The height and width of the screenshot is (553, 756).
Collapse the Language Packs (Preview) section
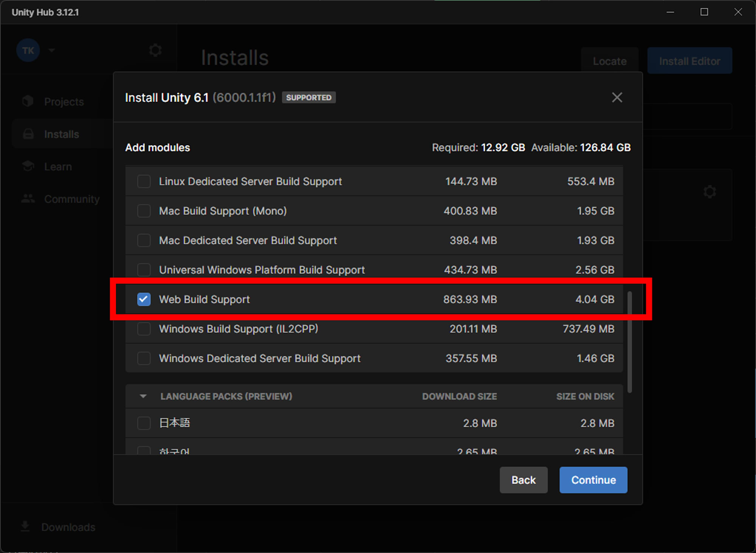click(143, 396)
